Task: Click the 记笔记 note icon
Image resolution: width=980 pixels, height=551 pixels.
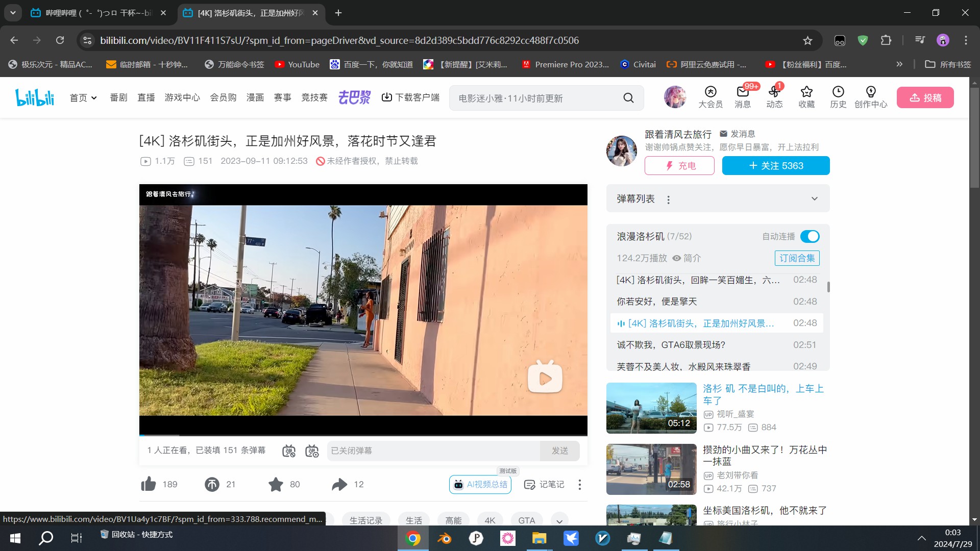Action: pyautogui.click(x=544, y=484)
